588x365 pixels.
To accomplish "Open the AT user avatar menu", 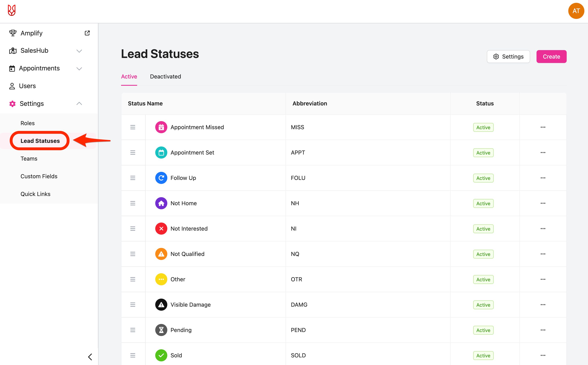I will (576, 11).
